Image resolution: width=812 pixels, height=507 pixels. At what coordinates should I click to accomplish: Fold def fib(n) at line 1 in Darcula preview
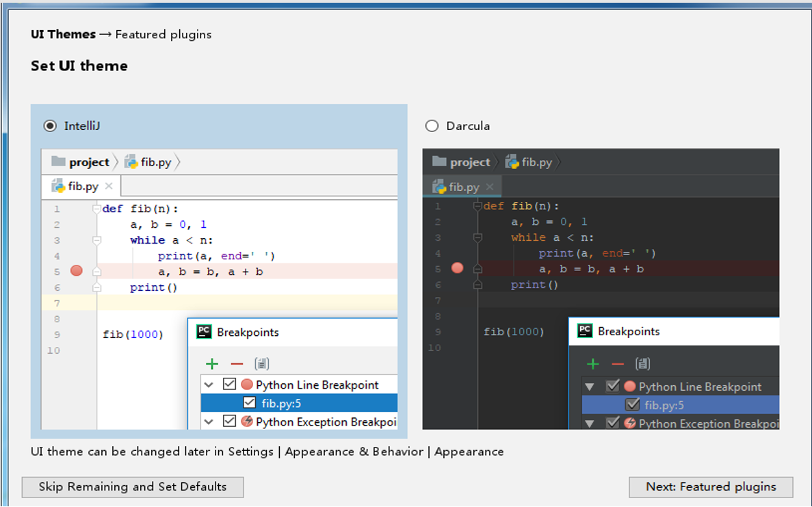coord(477,206)
